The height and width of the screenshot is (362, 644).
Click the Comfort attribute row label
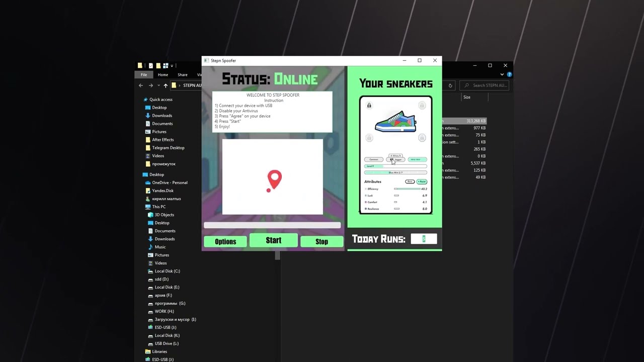[371, 202]
